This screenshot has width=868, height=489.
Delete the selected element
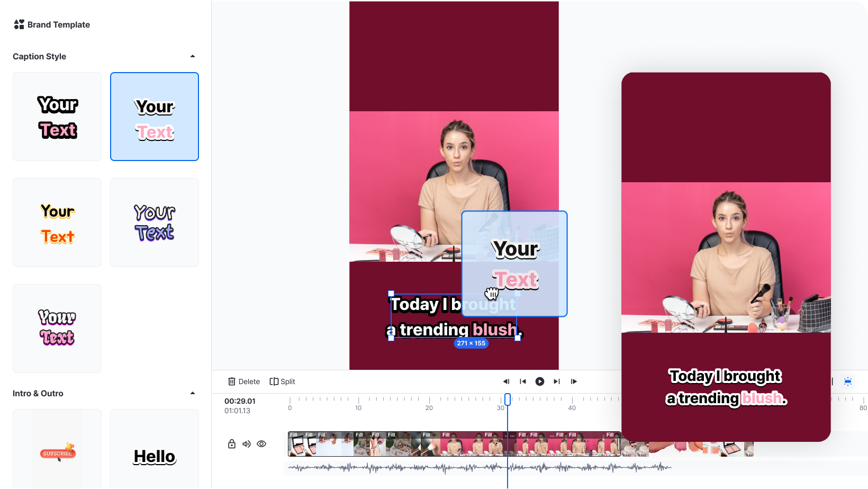[x=244, y=381]
